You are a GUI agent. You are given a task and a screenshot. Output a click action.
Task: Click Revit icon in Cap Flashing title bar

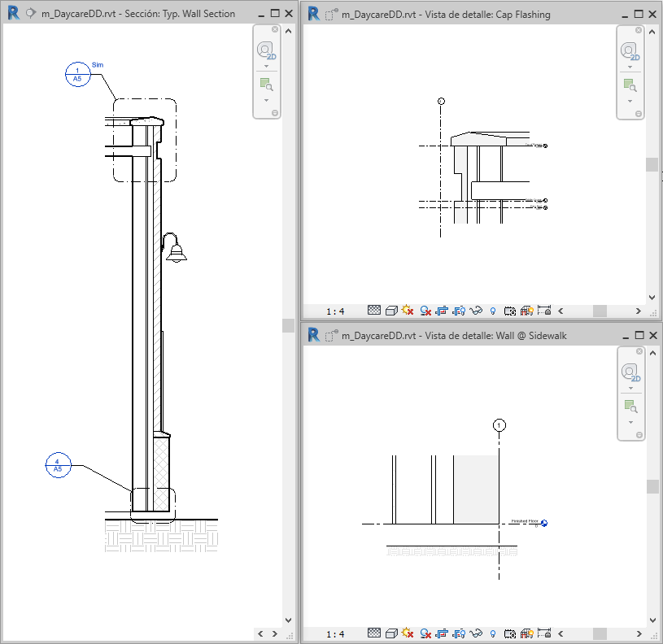coord(313,14)
